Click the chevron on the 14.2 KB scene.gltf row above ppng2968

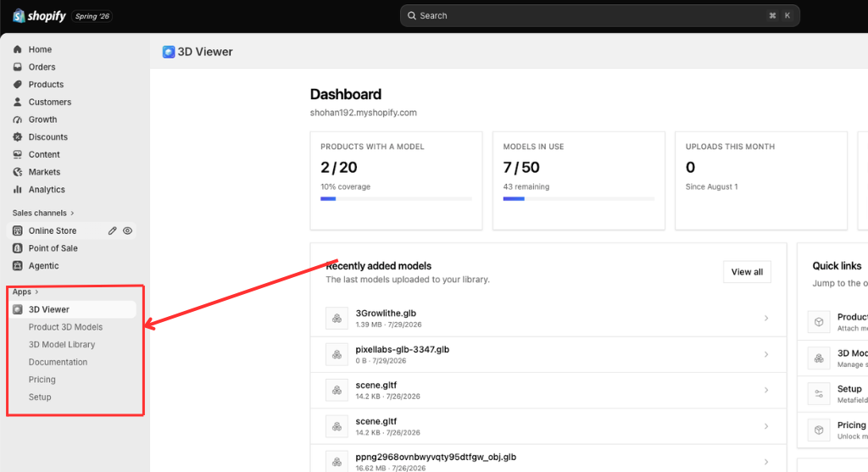766,426
